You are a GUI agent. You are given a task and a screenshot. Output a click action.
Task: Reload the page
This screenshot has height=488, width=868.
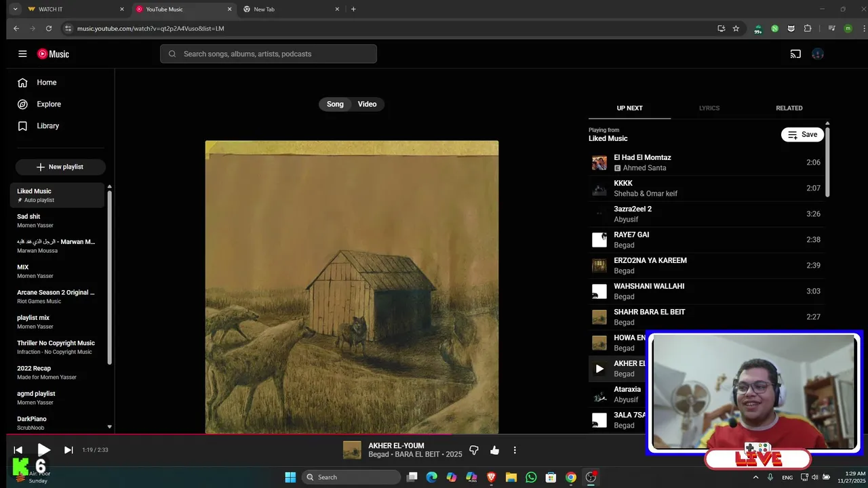pos(49,28)
